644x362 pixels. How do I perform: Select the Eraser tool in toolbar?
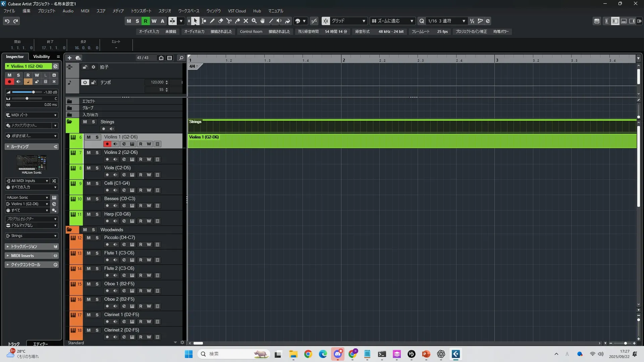221,21
